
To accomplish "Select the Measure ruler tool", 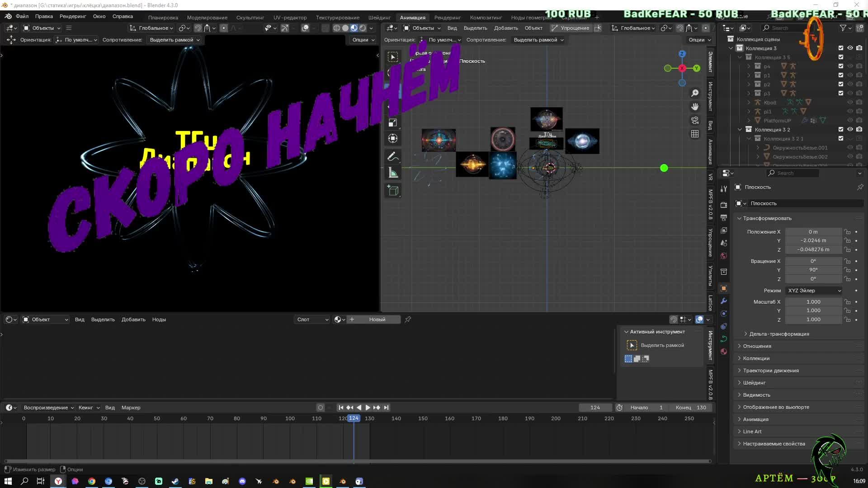I will [392, 173].
